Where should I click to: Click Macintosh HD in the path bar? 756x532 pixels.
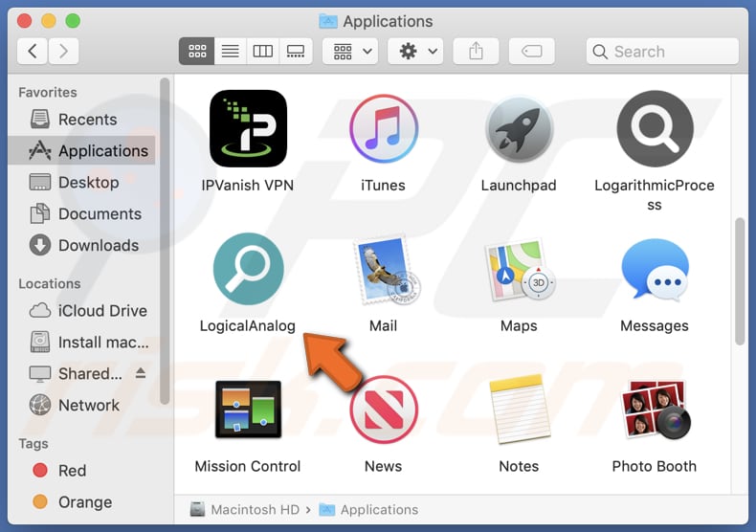245,509
